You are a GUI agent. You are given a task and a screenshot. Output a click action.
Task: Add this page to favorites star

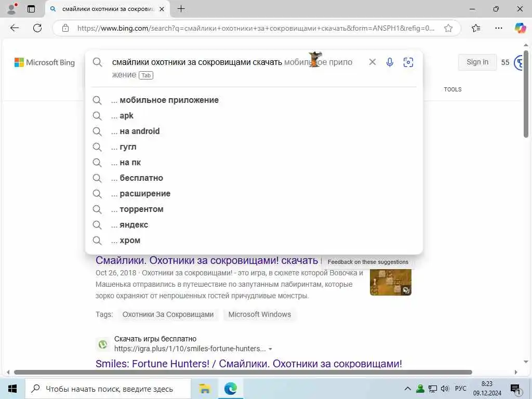pyautogui.click(x=448, y=28)
